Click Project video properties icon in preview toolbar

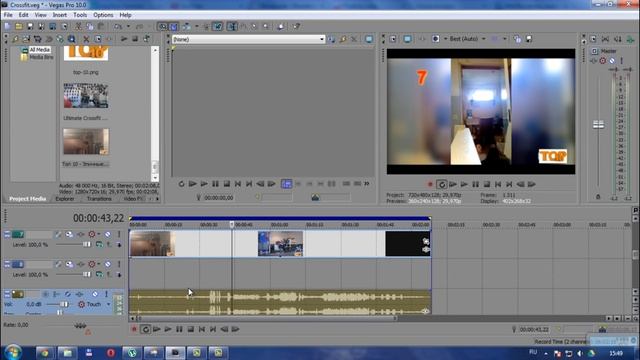click(393, 39)
